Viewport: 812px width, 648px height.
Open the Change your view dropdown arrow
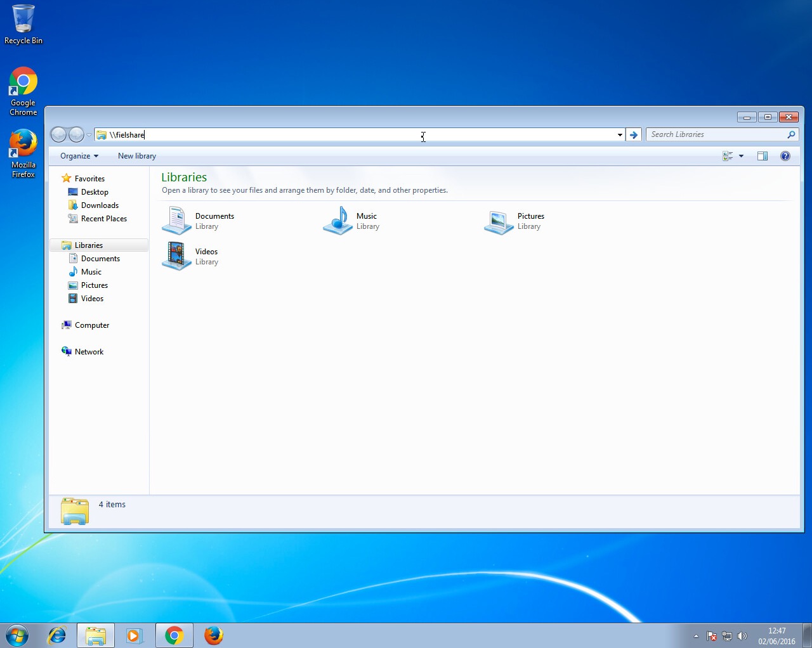point(741,156)
